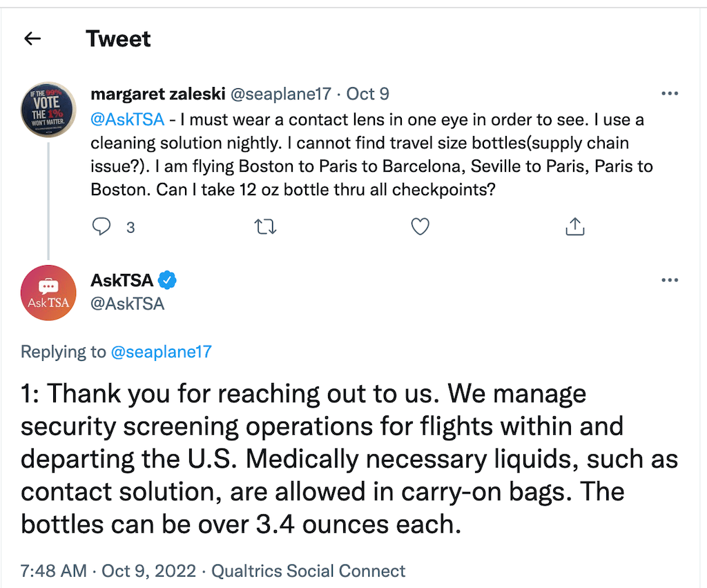Click the back arrow to leave the tweet
707x588 pixels.
pos(32,39)
